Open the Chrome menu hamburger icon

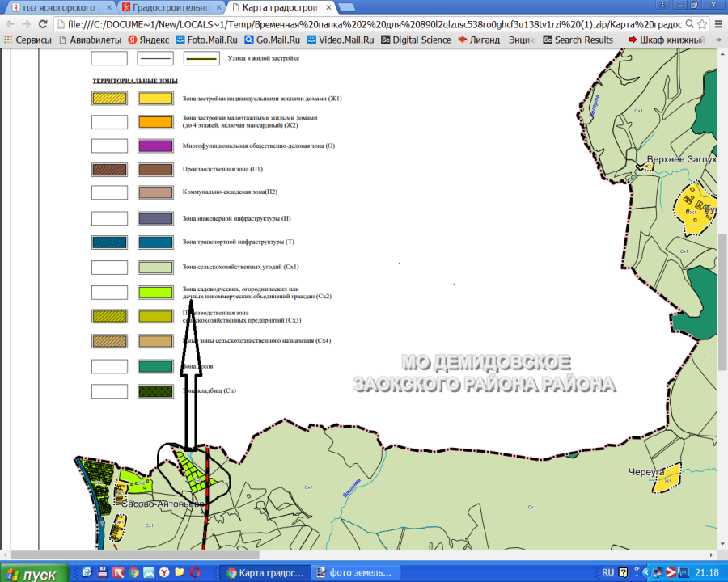click(718, 24)
